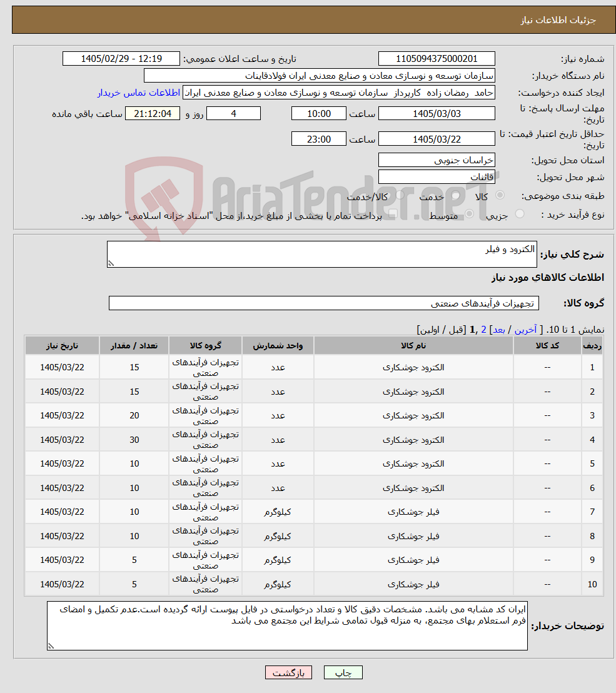
Task: Click the گروه کالا field value
Action: [323, 303]
